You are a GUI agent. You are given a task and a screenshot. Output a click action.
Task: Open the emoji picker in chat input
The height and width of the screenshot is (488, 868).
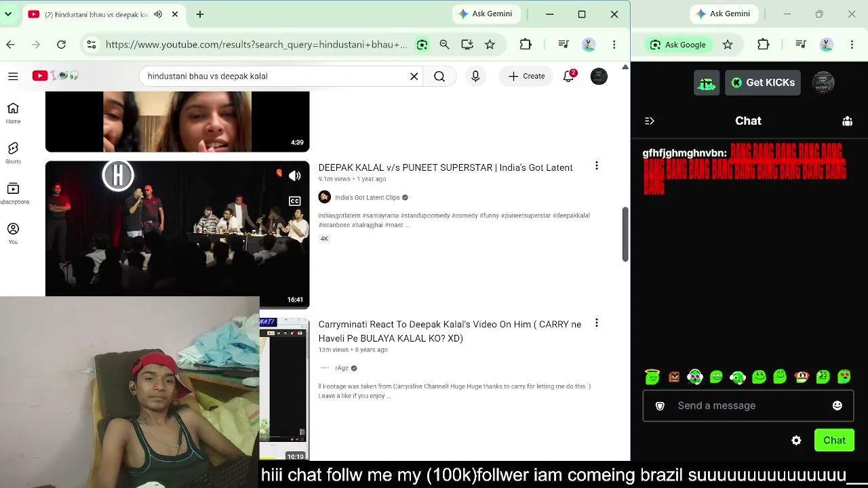pyautogui.click(x=837, y=405)
